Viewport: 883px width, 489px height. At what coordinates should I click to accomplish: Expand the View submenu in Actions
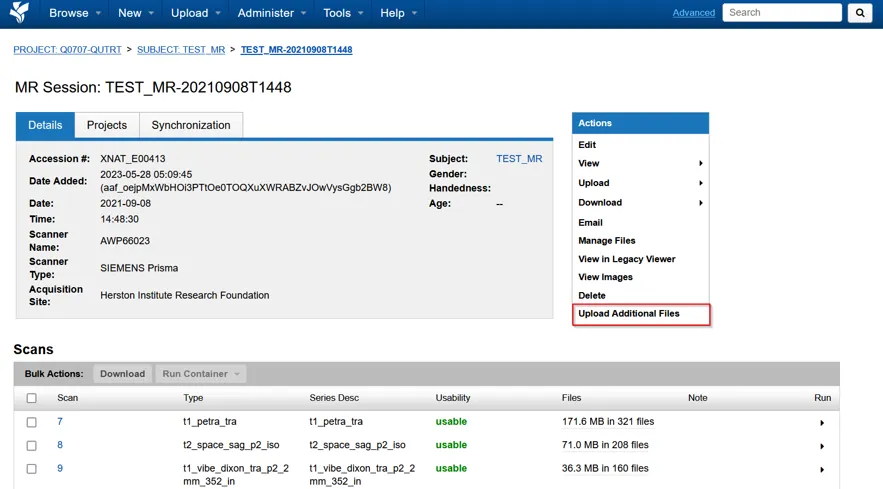640,163
